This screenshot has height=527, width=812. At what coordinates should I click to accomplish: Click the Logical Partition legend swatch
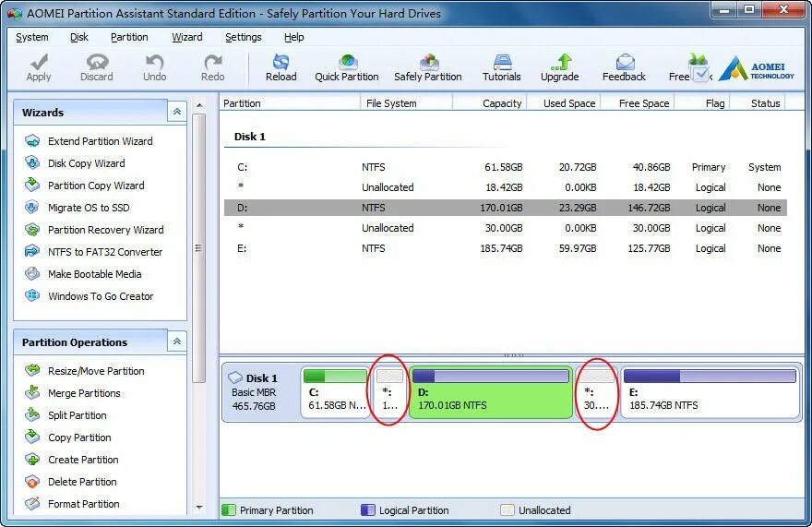(367, 509)
